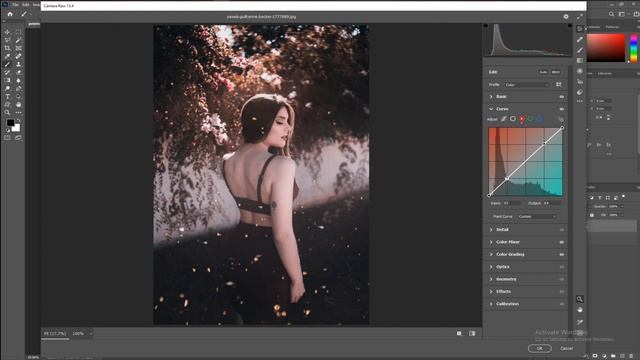Expand the Basic panel
The width and height of the screenshot is (640, 360).
tap(491, 97)
